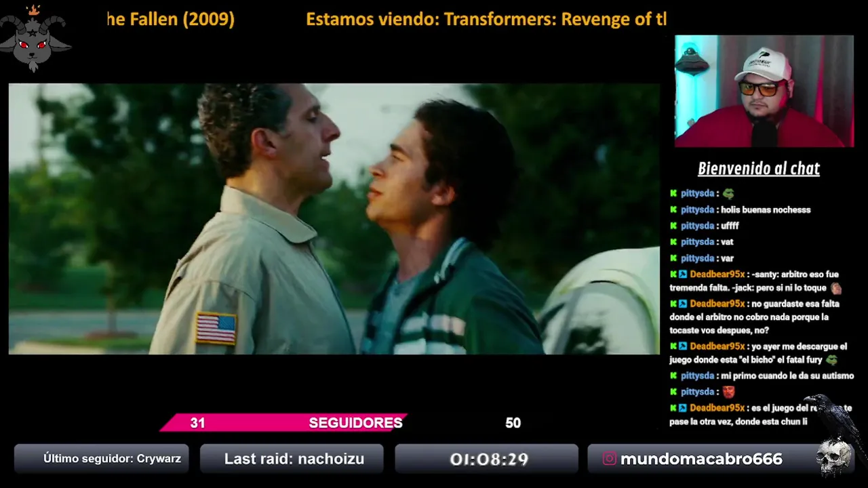Screen dimensions: 868x488
Task: Click the red face emoji in pittysda's message
Action: pyautogui.click(x=728, y=392)
